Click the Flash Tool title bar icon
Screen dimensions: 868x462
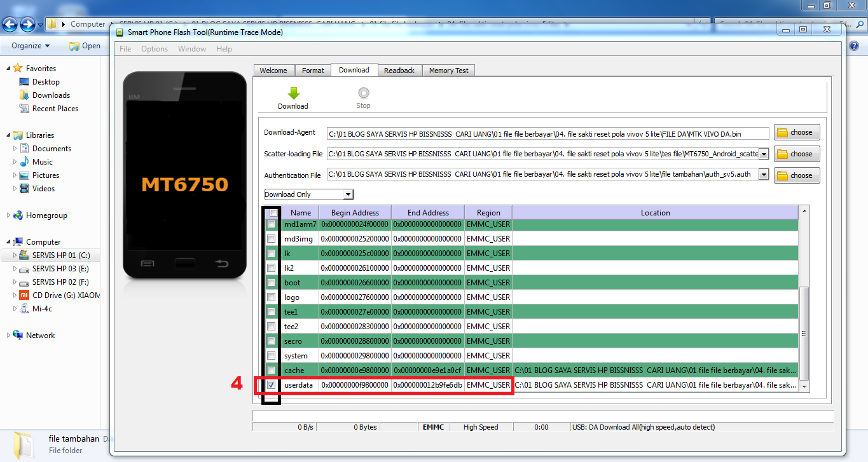[x=120, y=32]
